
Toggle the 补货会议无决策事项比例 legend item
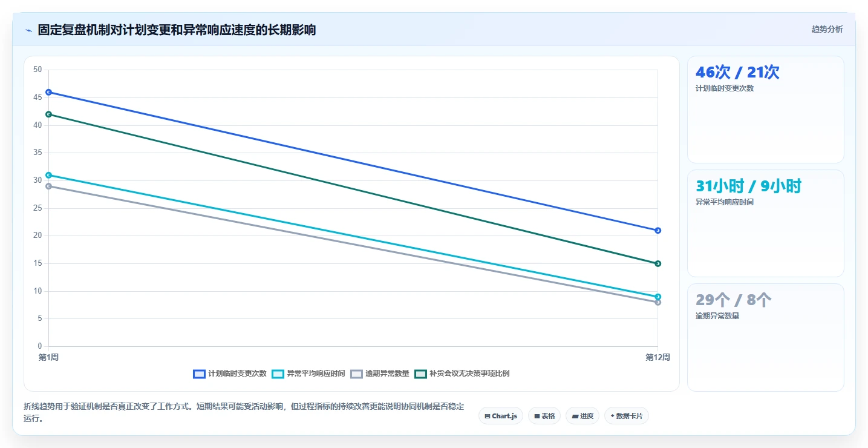462,374
